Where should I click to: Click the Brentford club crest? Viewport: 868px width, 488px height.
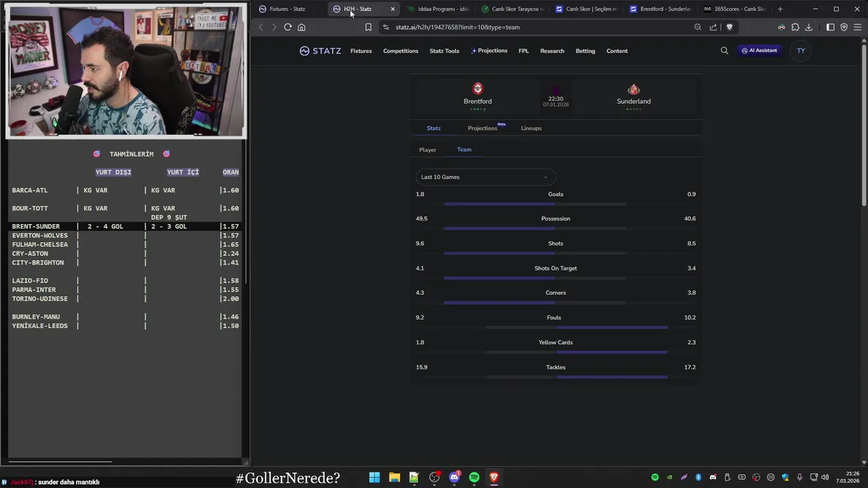478,89
